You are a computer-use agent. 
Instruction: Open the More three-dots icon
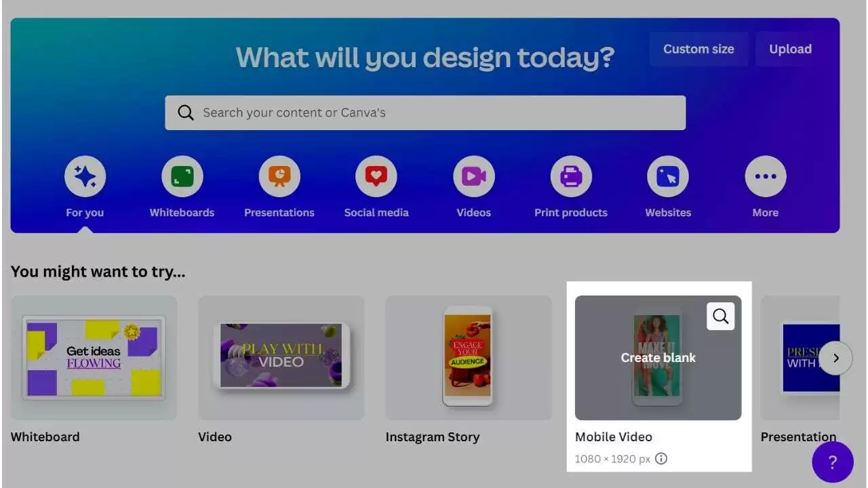click(x=765, y=177)
